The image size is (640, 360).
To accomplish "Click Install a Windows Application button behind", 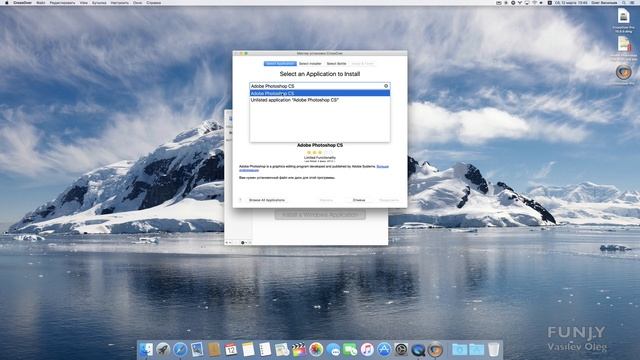I will pos(320,214).
